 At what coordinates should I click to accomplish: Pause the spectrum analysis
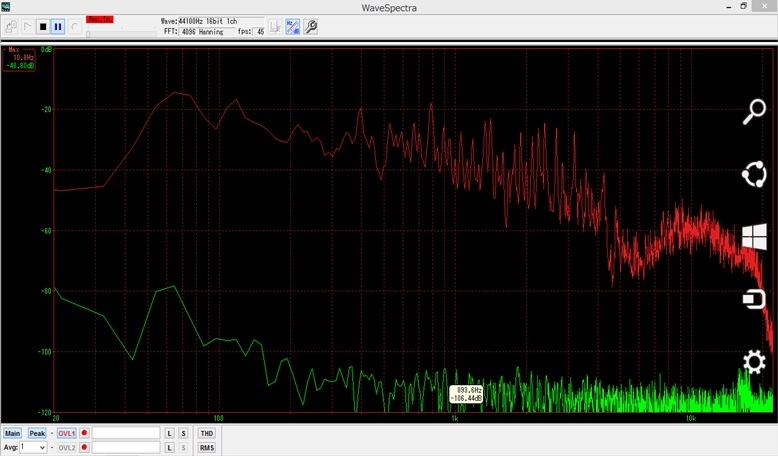coord(58,26)
